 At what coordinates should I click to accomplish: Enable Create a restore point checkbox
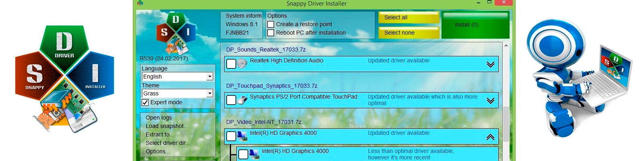[x=271, y=25]
